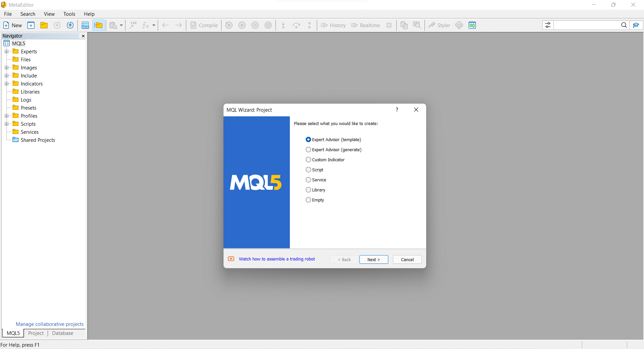Open the Help menu
Image resolution: width=644 pixels, height=349 pixels.
click(x=89, y=14)
